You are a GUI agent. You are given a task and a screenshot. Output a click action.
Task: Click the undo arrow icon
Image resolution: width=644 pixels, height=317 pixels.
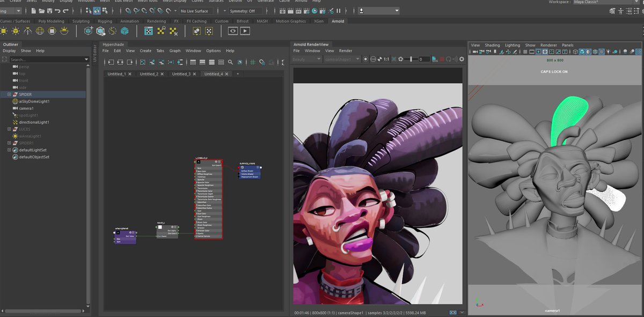pos(57,10)
